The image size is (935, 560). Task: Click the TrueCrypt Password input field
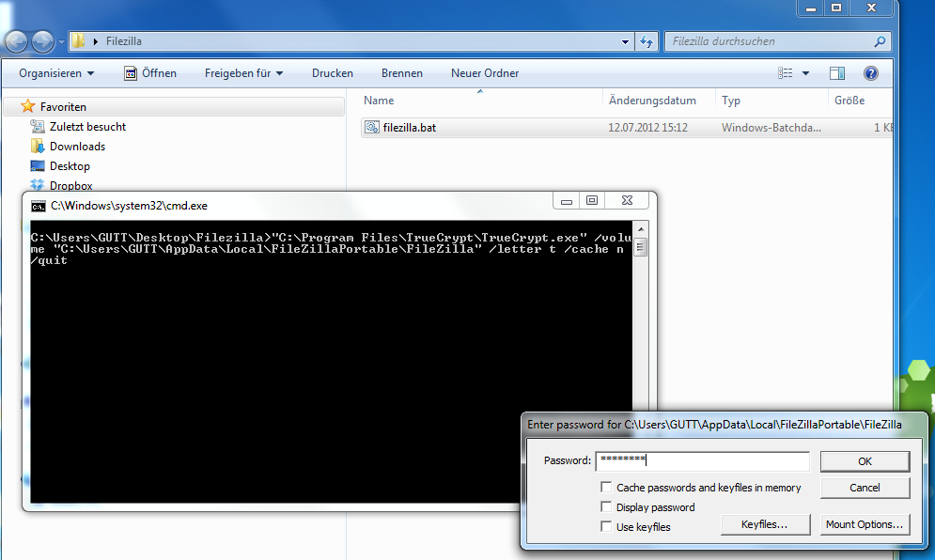click(x=703, y=461)
